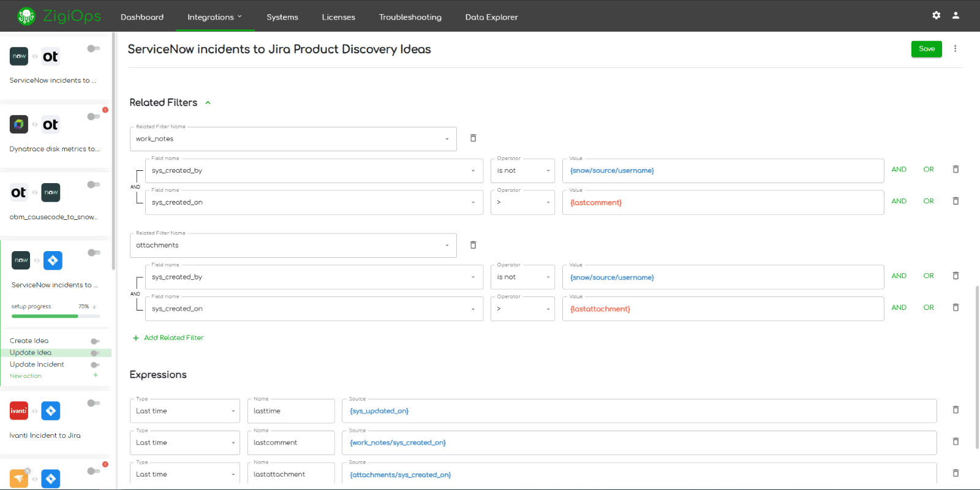Screen dimensions: 980x490
Task: Click Jira icon of selected ServiceNow integration
Action: coord(53,260)
